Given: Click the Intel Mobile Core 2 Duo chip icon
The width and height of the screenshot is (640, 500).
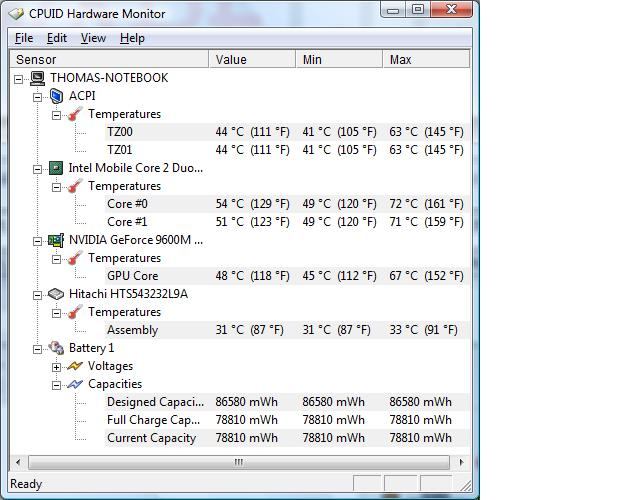Looking at the screenshot, I should 56,168.
